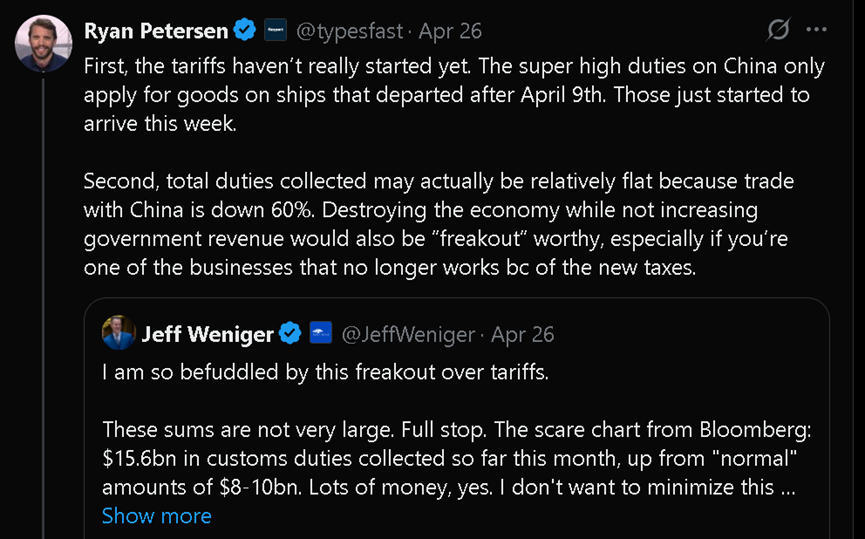The height and width of the screenshot is (539, 865).
Task: Click Ryan's tweet text about tariffs
Action: [454, 94]
